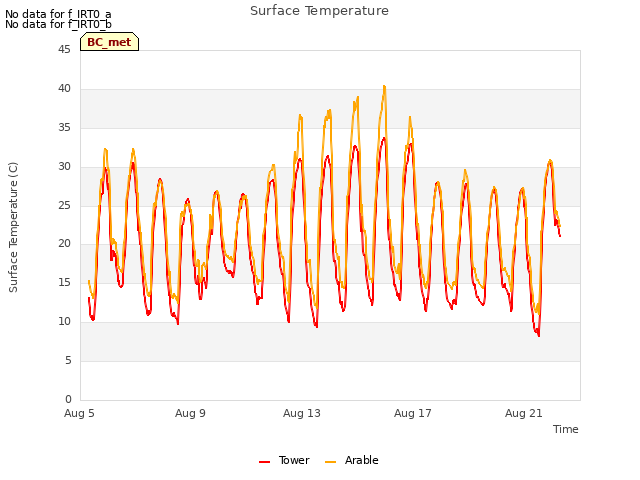Click the 45 y-axis tick label
The width and height of the screenshot is (640, 480).
64,50
